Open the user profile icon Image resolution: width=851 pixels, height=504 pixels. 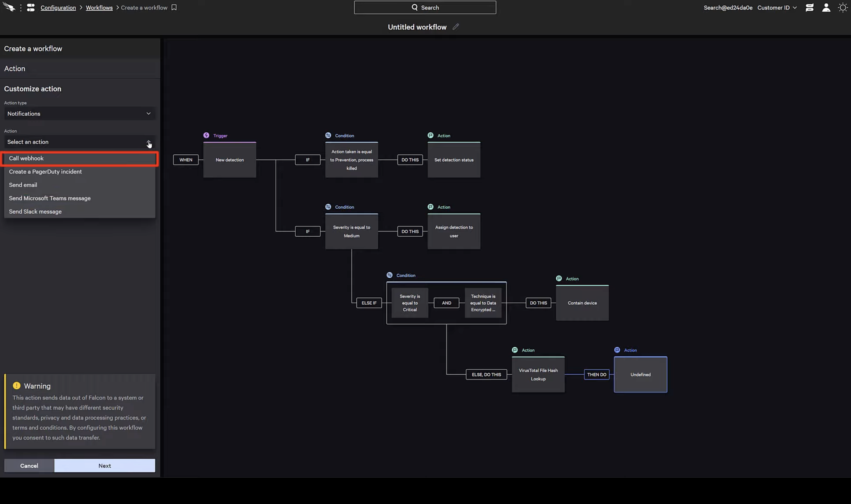coord(826,8)
